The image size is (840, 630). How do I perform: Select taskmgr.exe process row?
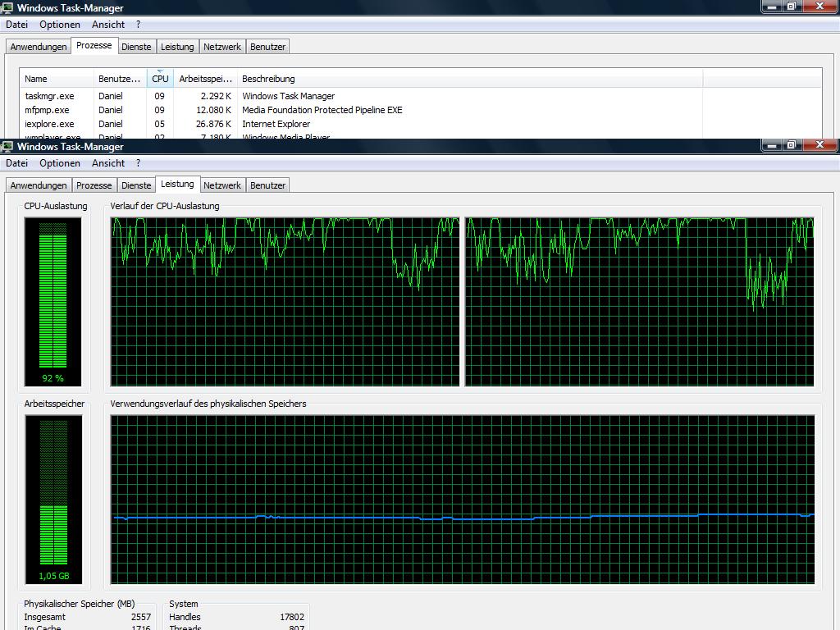tap(421, 96)
